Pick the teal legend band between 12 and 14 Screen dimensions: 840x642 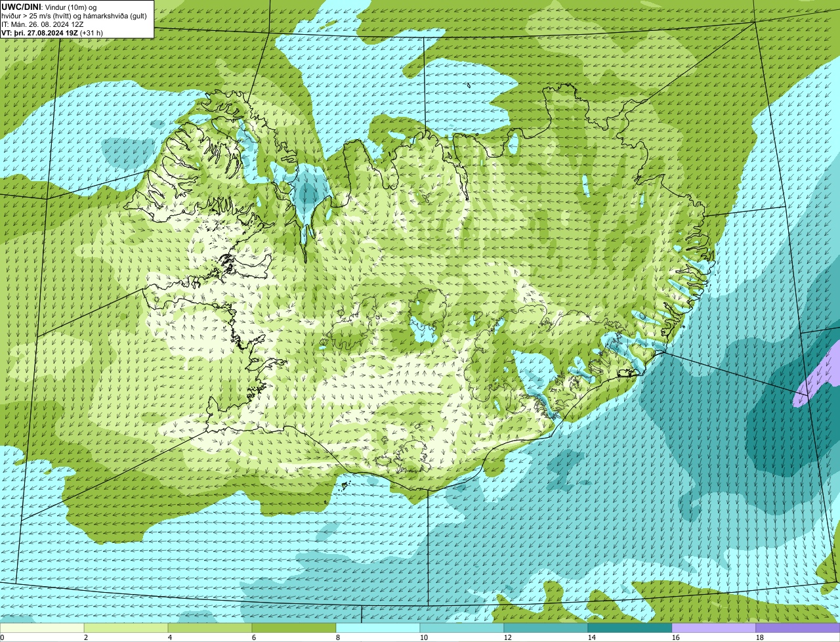coord(547,628)
